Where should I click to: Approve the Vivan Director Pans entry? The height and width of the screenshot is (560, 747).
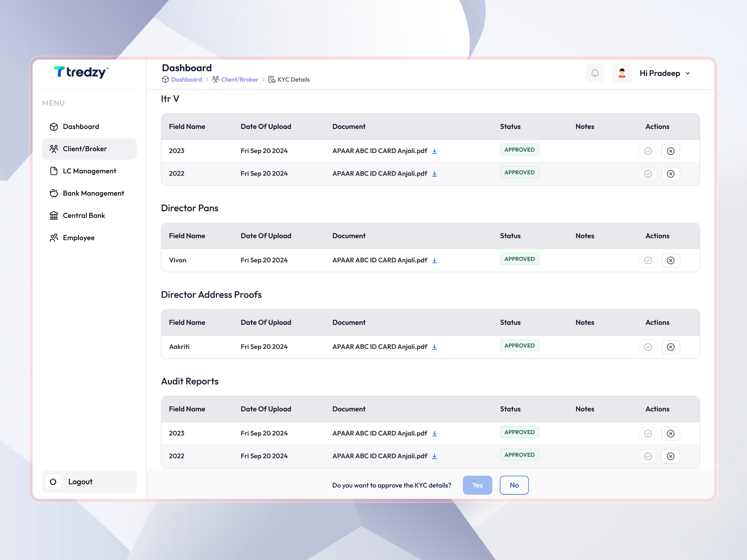pos(648,260)
